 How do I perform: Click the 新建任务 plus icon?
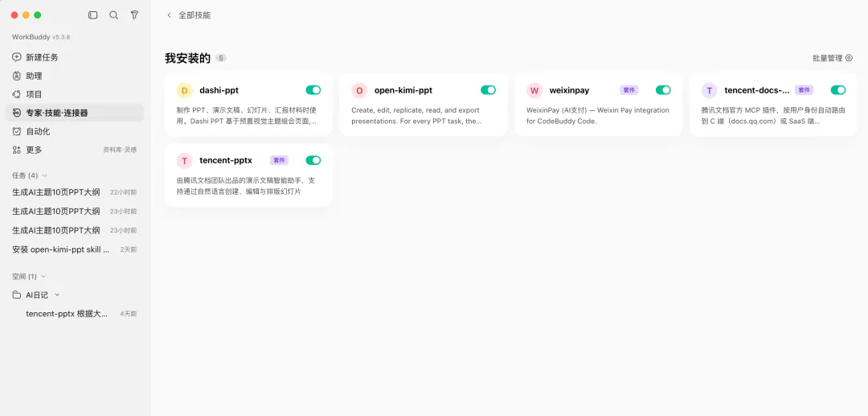tap(17, 57)
